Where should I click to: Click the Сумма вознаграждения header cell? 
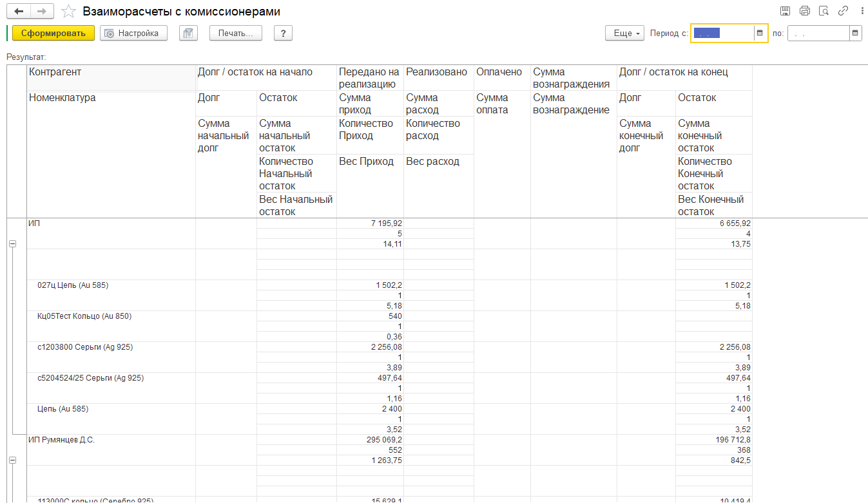574,77
